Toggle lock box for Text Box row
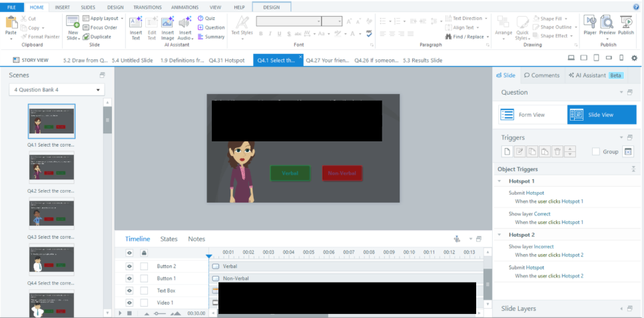This screenshot has height=318, width=644. pyautogui.click(x=144, y=291)
